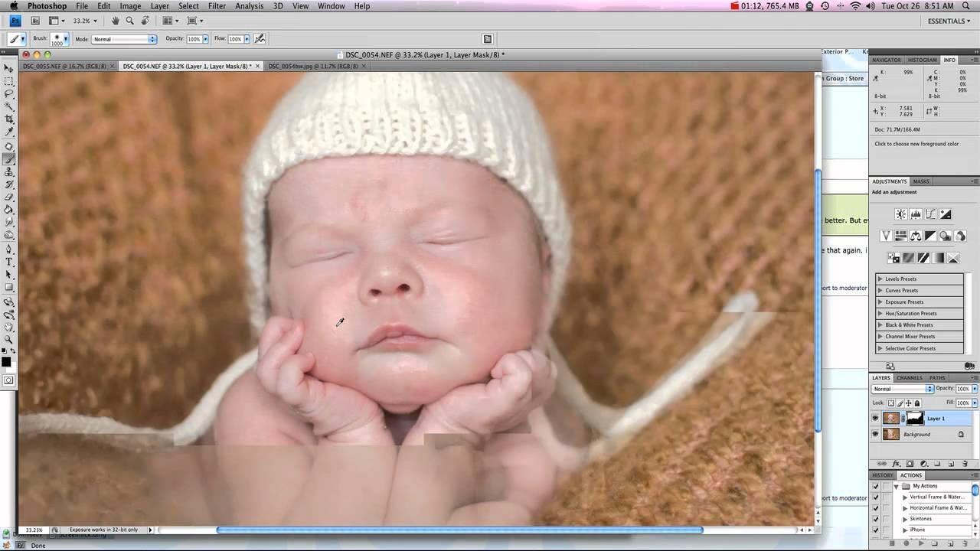Image resolution: width=980 pixels, height=551 pixels.
Task: Hide the Background layer eye
Action: click(x=875, y=435)
